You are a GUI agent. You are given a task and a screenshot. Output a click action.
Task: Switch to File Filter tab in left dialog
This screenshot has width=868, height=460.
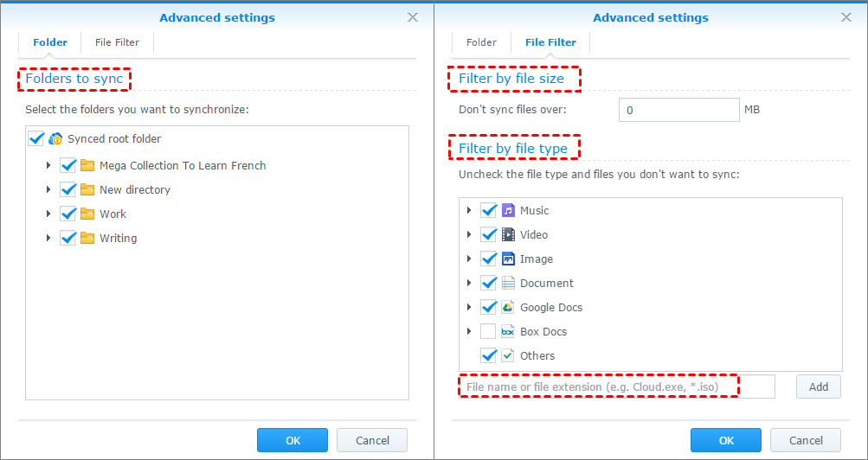117,42
